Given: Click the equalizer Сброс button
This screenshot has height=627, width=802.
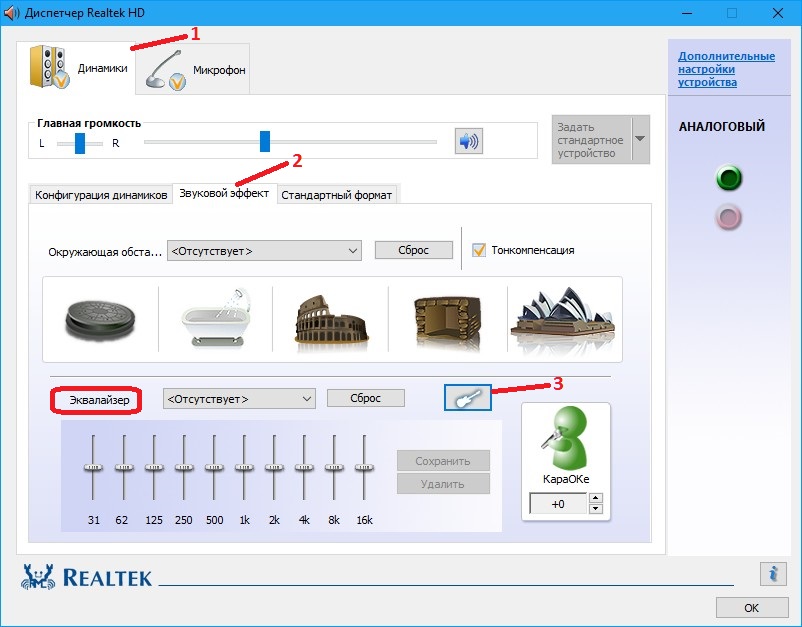Looking at the screenshot, I should click(366, 398).
